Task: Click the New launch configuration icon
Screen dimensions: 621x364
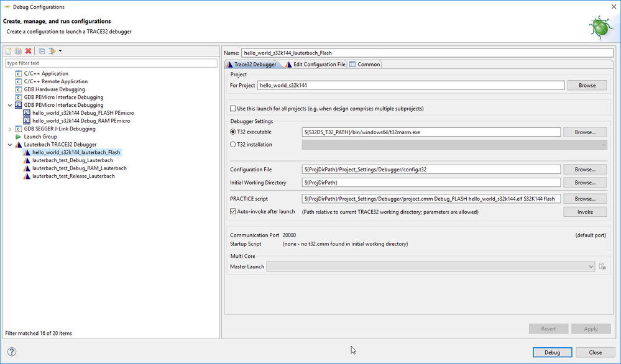Action: click(x=8, y=51)
